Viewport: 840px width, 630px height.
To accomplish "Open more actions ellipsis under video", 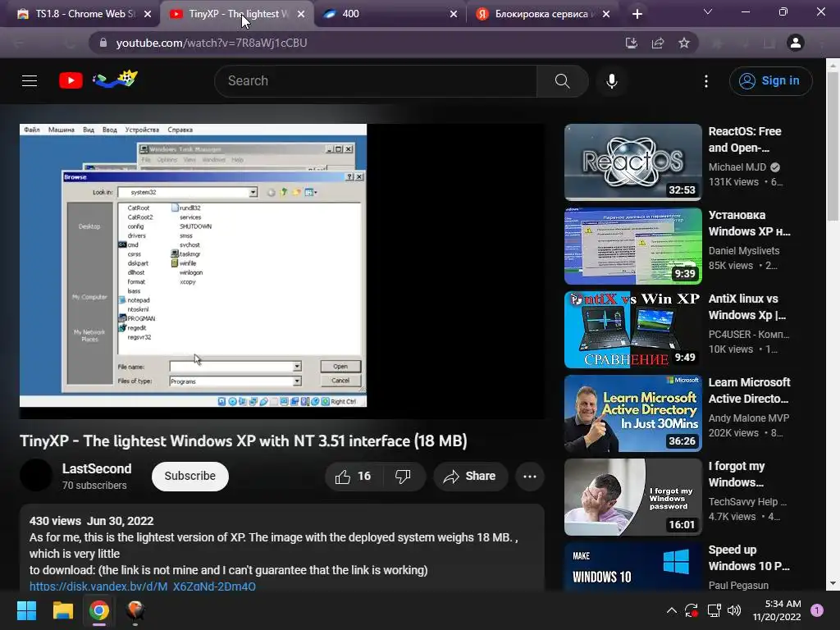I will click(x=530, y=477).
